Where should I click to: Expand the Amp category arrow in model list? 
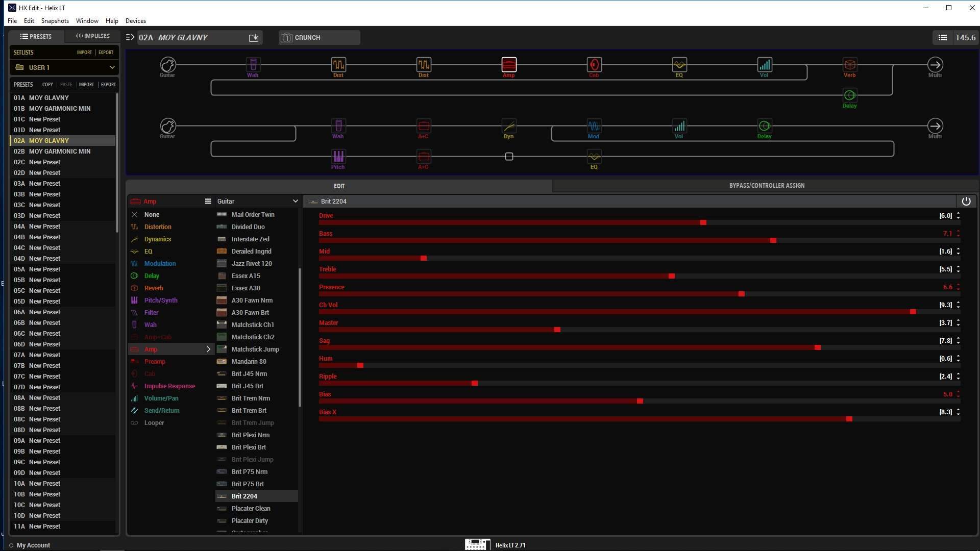tap(208, 349)
